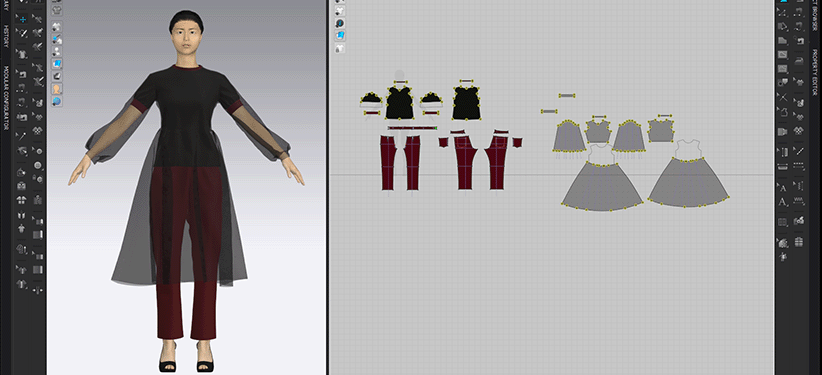Select the garment icon in left 3D toolbar
Image resolution: width=822 pixels, height=375 pixels.
[21, 53]
